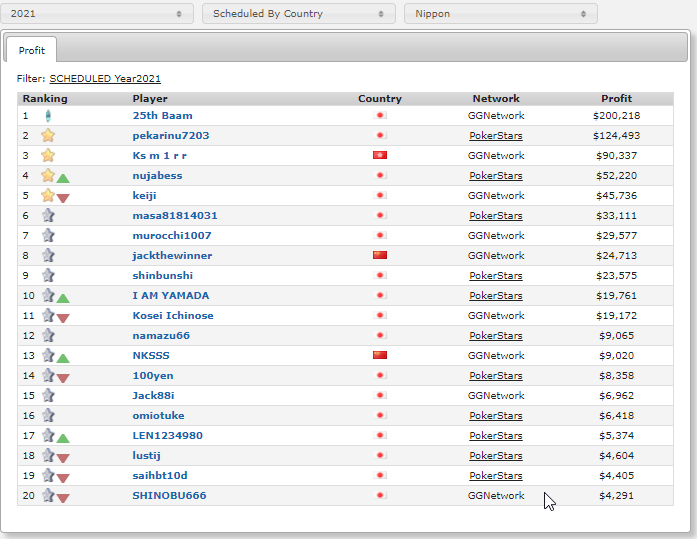This screenshot has width=697, height=539.
Task: Click the rank badge icon for 25th Baam
Action: click(48, 116)
